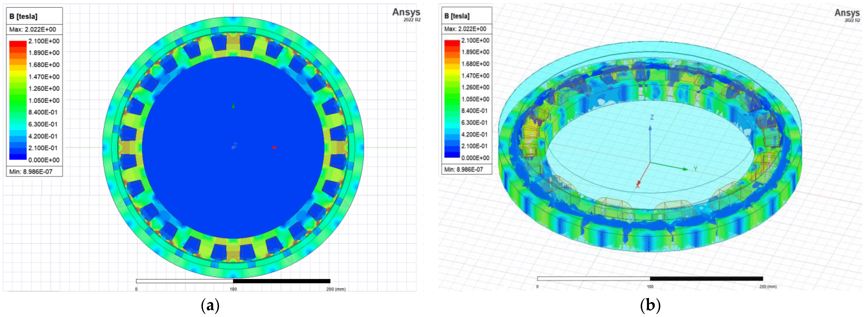Viewport: 868px width, 317px height.
Task: Click "Max: 2.022E+00" text in left legend
Action: click(x=32, y=29)
